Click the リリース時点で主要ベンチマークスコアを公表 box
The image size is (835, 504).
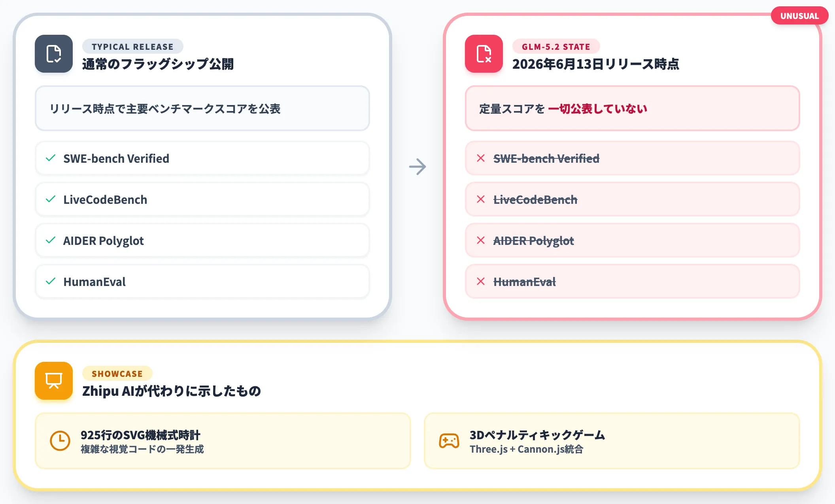(202, 108)
